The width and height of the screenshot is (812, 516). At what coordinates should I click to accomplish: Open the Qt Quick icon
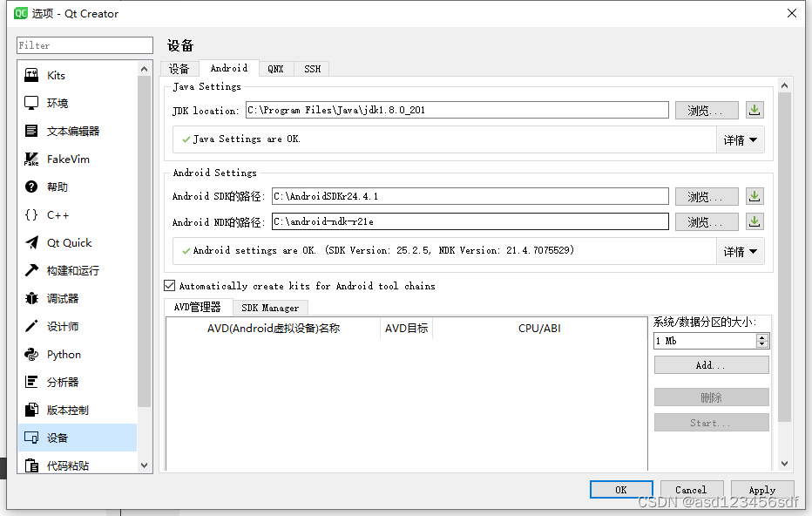(31, 243)
